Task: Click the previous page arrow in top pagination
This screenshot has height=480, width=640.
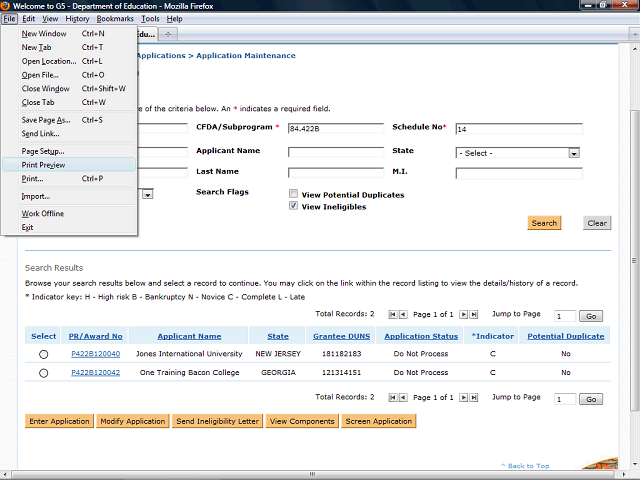Action: click(x=403, y=314)
